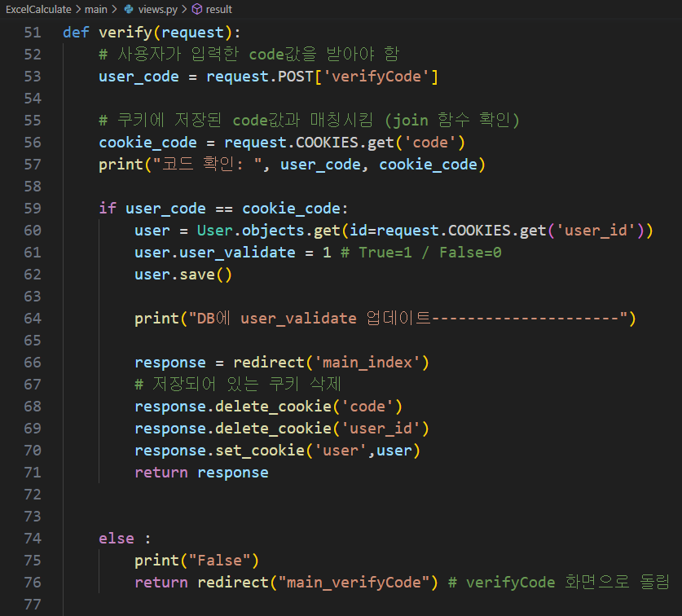
Task: Click the 'else' keyword on line 74
Action: (x=117, y=539)
